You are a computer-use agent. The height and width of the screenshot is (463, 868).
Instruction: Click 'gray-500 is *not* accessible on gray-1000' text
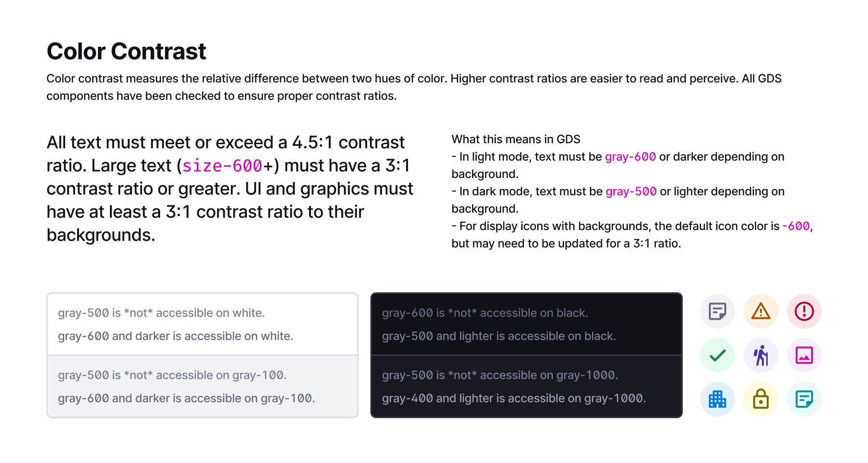500,375
